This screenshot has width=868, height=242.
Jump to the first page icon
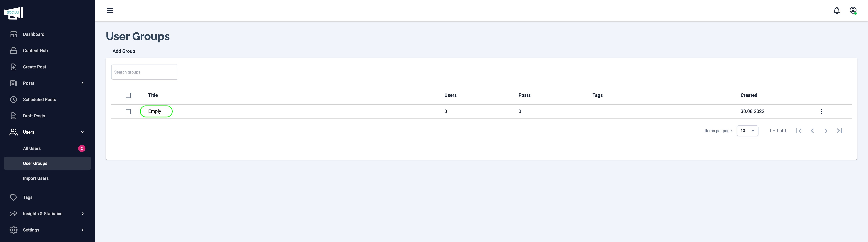coord(799,131)
